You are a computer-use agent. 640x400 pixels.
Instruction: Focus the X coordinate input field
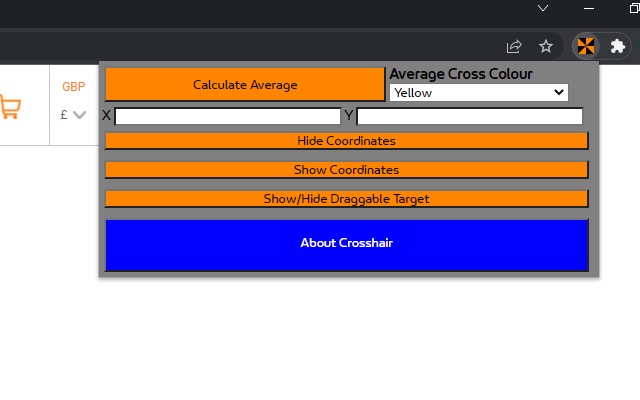227,117
